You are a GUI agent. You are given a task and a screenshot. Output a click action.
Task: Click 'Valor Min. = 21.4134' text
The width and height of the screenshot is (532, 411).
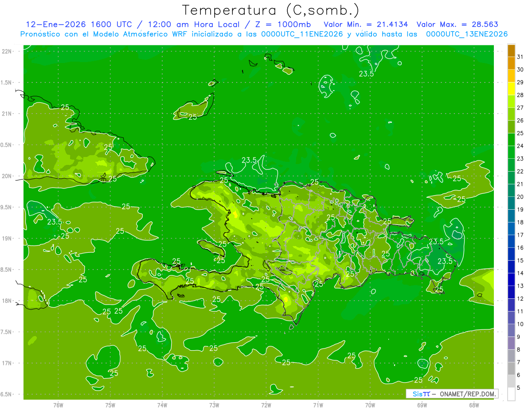366,24
